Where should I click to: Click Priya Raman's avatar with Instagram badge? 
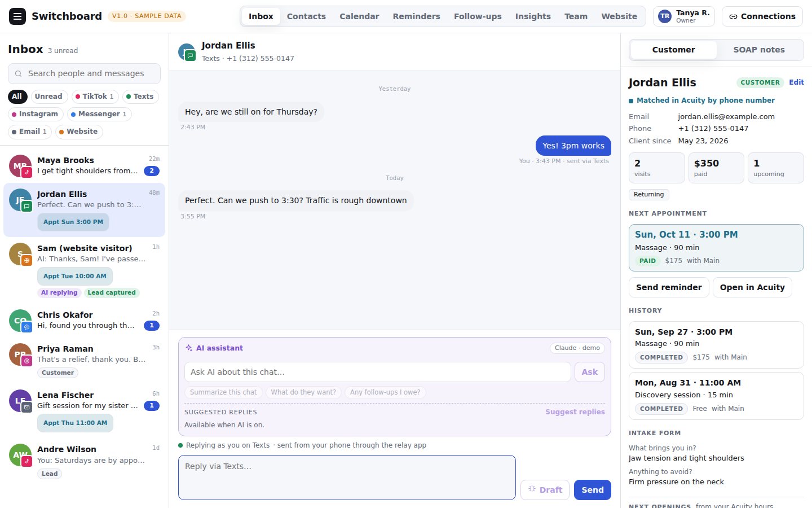point(20,354)
